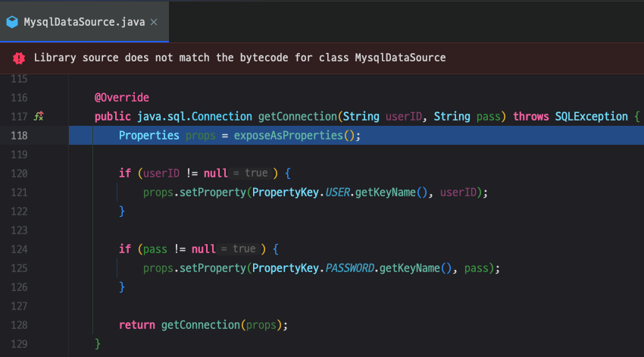Image resolution: width=644 pixels, height=357 pixels.
Task: Click line number 118 in the gutter
Action: (x=19, y=136)
